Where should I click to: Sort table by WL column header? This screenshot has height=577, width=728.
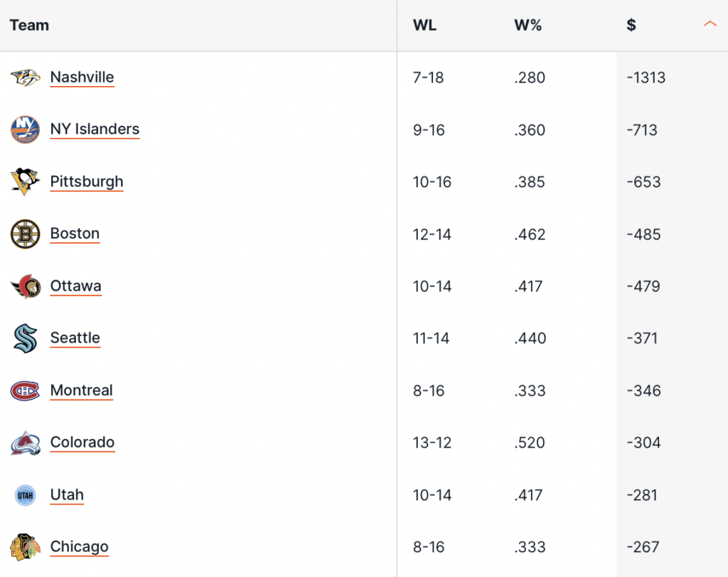click(424, 26)
